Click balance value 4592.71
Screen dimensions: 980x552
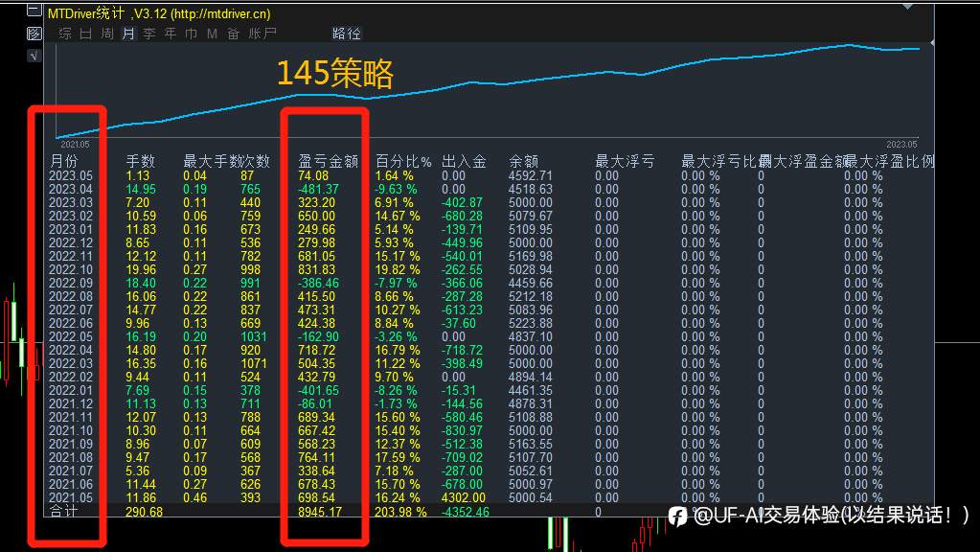click(531, 175)
